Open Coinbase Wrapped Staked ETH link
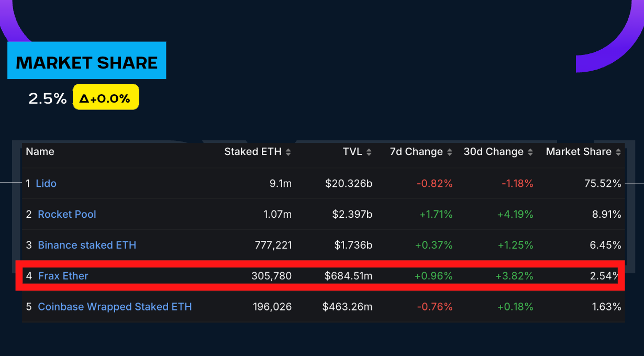Image resolution: width=644 pixels, height=356 pixels. click(115, 307)
